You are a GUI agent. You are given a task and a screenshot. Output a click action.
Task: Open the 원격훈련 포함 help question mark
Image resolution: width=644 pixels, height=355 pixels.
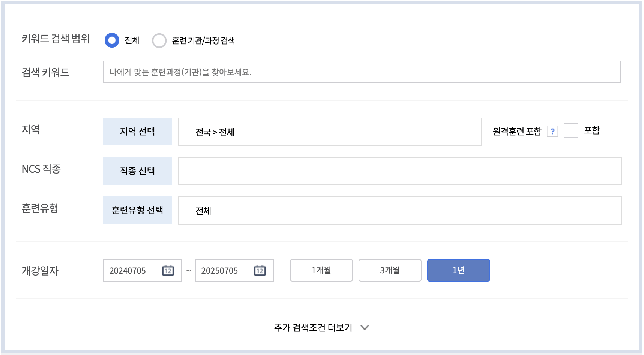[552, 131]
